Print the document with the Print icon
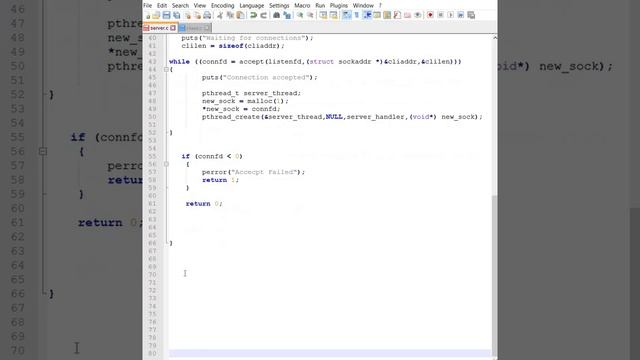 [207, 15]
